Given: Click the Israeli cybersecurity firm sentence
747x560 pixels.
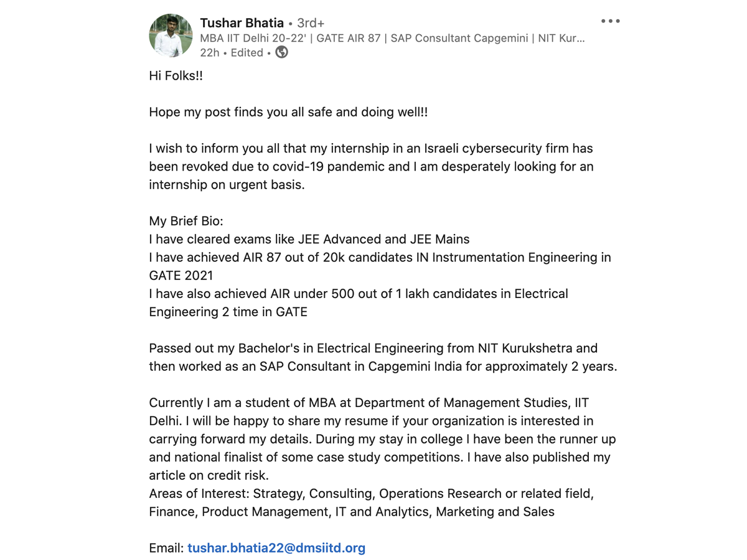Looking at the screenshot, I should tap(371, 149).
